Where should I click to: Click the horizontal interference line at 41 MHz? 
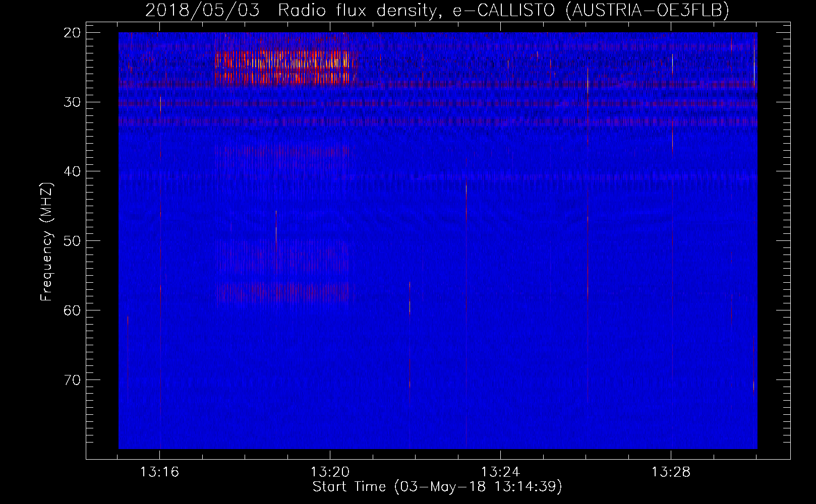438,177
